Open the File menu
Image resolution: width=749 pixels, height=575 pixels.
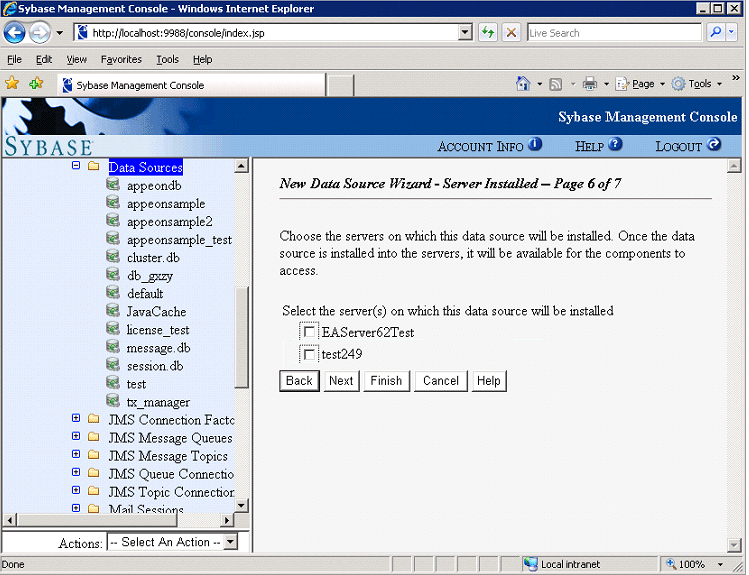[14, 59]
